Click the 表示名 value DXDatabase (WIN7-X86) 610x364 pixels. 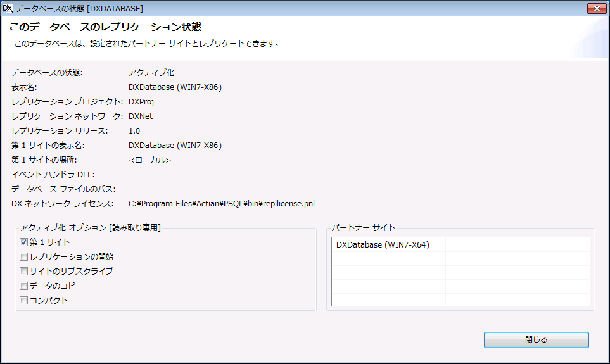click(175, 87)
